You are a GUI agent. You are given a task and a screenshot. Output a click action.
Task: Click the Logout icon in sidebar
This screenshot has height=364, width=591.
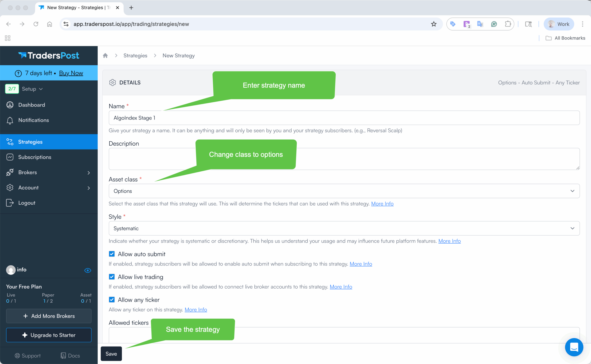pos(10,203)
